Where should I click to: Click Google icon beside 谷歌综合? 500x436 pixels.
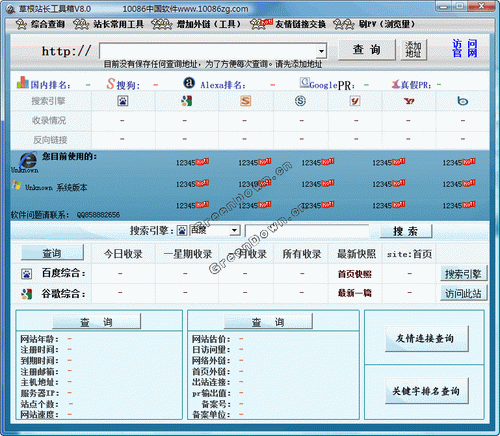tap(26, 294)
